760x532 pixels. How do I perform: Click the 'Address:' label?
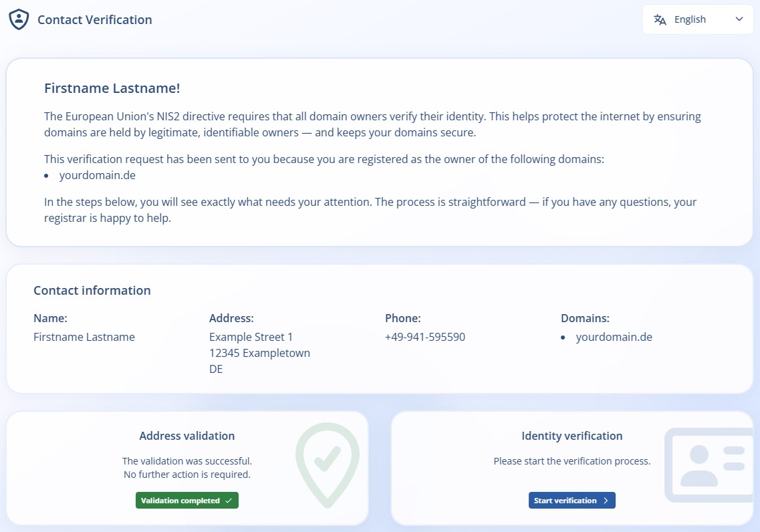click(x=232, y=318)
